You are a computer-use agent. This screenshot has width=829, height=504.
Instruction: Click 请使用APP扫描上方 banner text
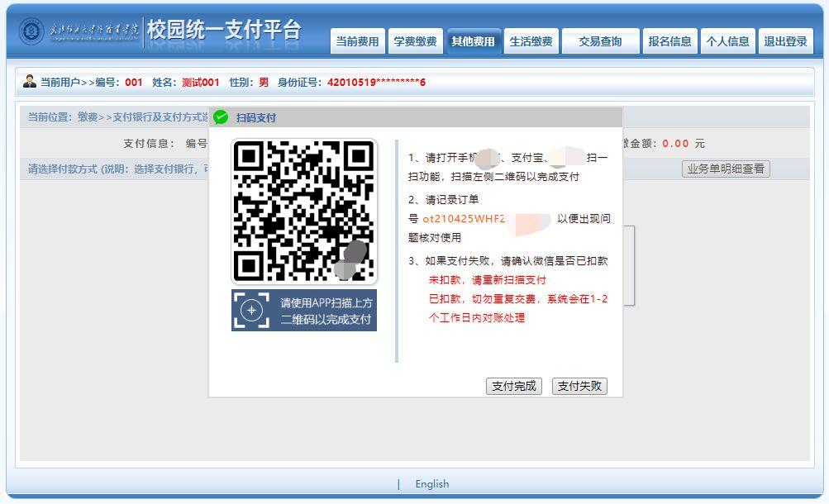326,302
